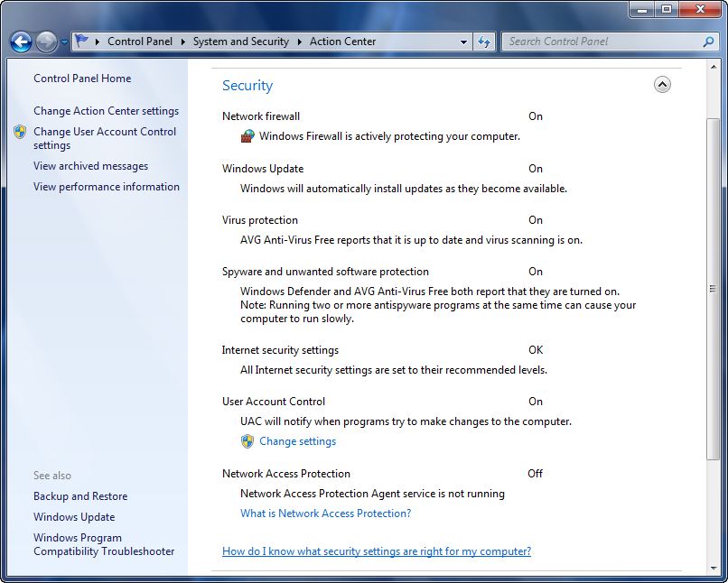728x583 pixels.
Task: Collapse the Security section chevron
Action: click(x=662, y=85)
